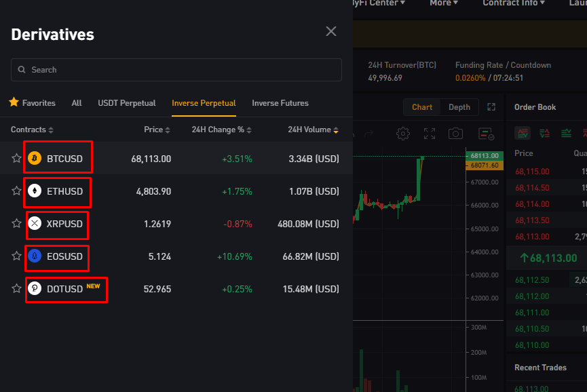Click ask price 68,115.00 in order book

point(532,172)
